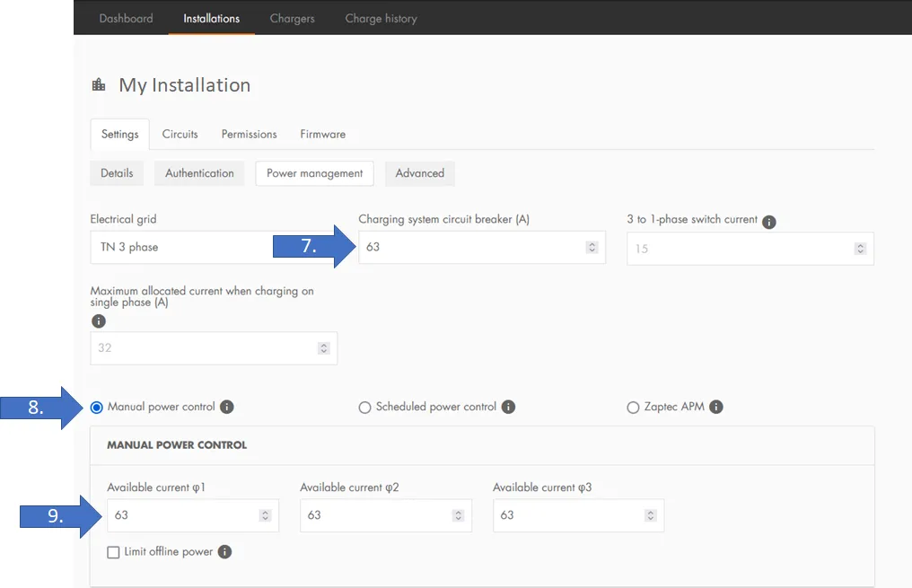
Task: Click the Available current φ2 field
Action: 386,515
